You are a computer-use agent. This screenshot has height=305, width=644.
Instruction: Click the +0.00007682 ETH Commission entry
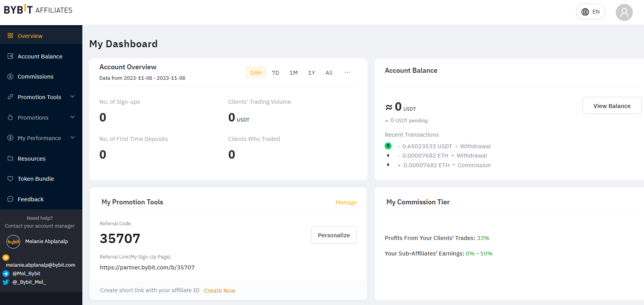[444, 165]
